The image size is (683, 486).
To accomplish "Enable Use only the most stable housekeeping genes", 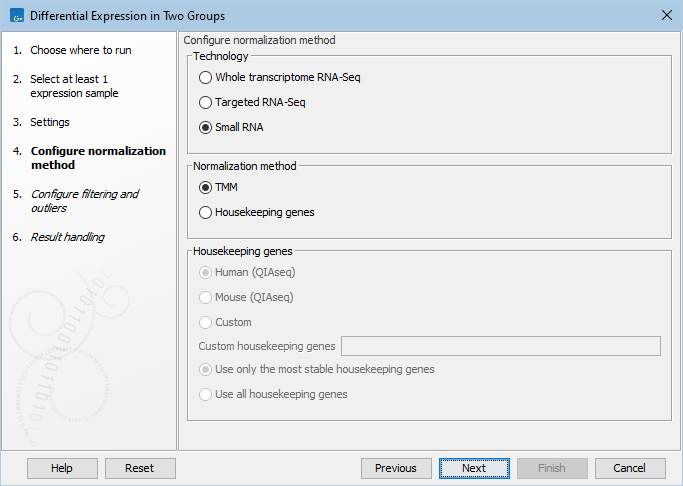I will pyautogui.click(x=206, y=369).
